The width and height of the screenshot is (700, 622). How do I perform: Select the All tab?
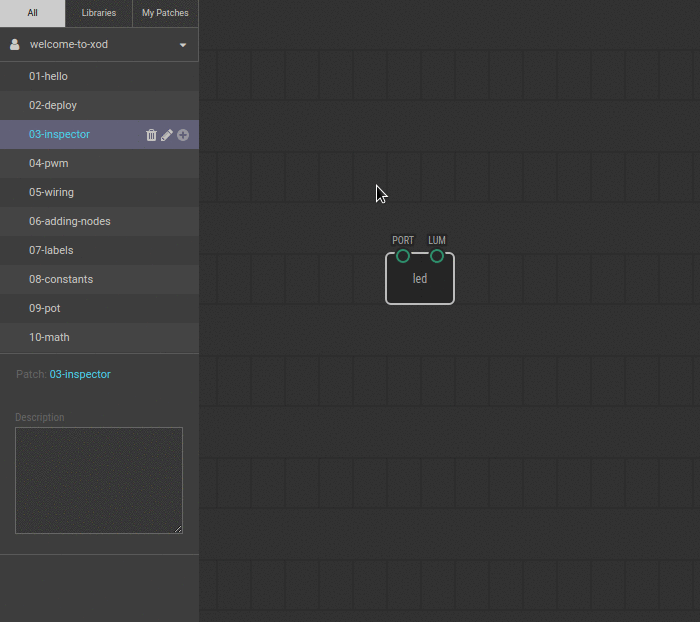point(32,13)
